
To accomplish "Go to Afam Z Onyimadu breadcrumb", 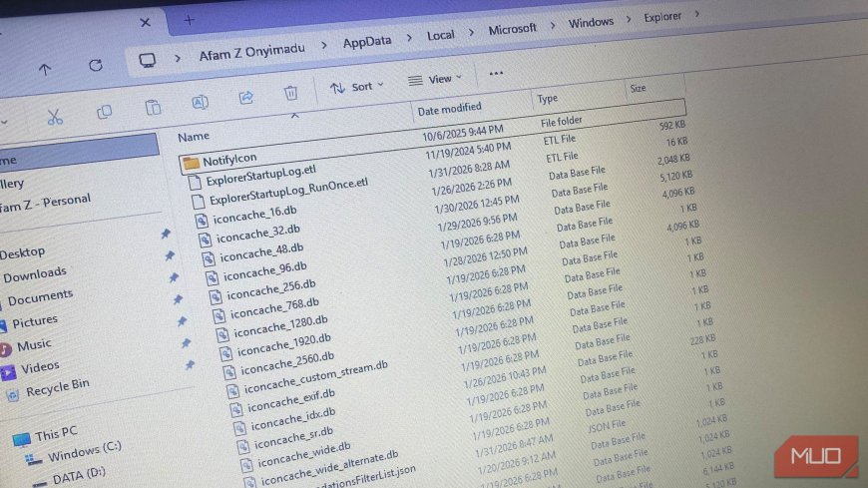I will click(x=251, y=52).
